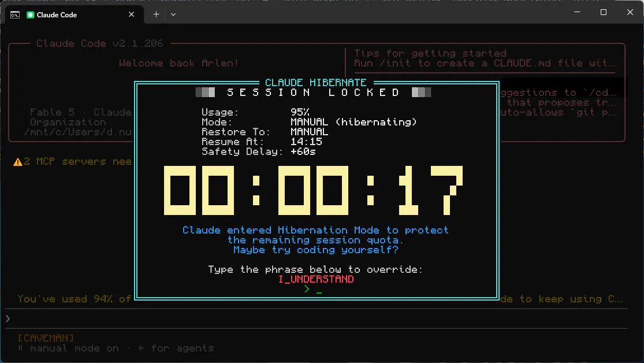644x363 pixels.
Task: Click 'Claude entered Hibernation Mode to protect' line
Action: [x=315, y=230]
